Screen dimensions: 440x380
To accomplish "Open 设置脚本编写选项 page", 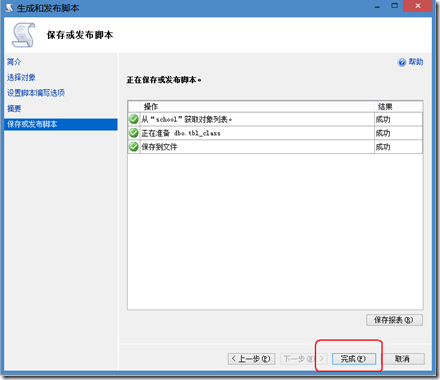I will point(36,93).
